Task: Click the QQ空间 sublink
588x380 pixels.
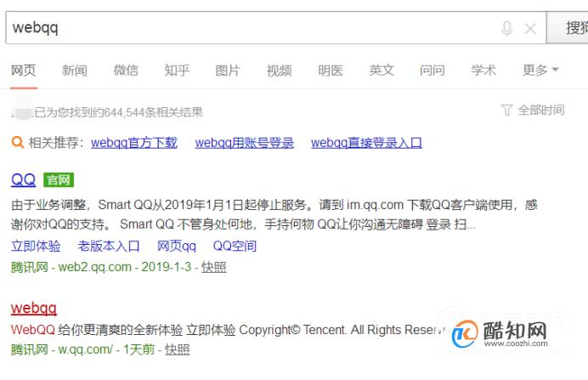Action: 235,246
